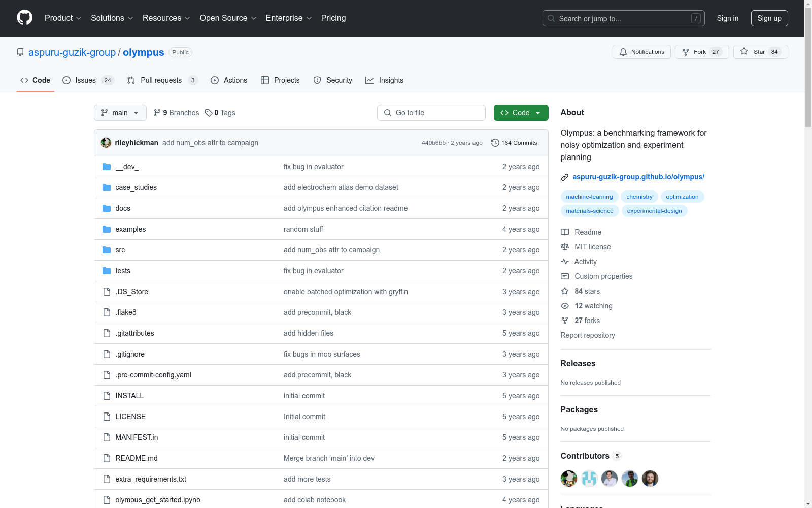Open the .pre-commit-config.yaml file
The image size is (812, 508).
click(153, 375)
